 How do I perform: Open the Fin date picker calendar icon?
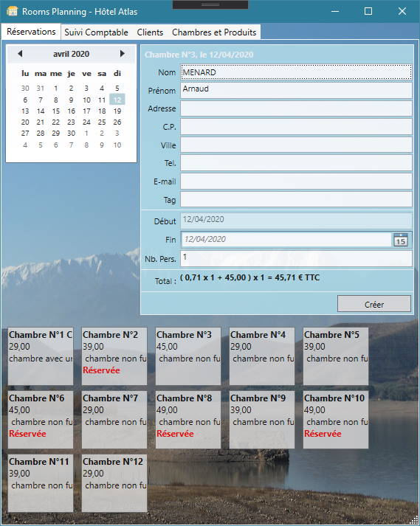[x=401, y=240]
